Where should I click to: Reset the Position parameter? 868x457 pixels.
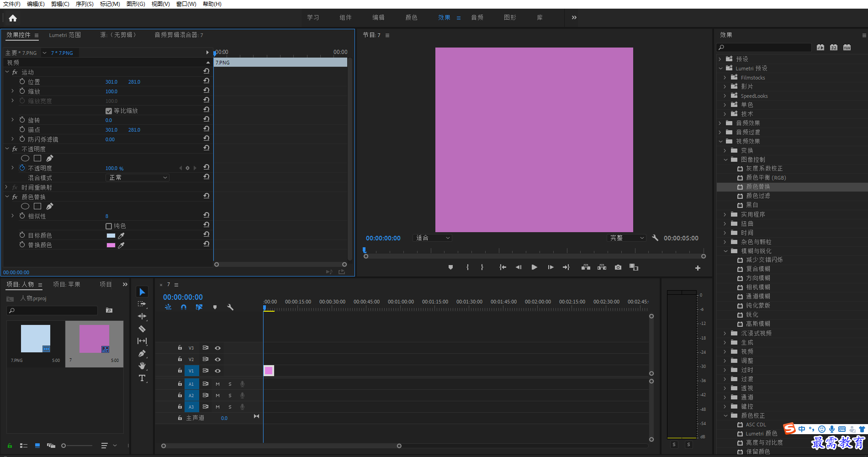[206, 81]
